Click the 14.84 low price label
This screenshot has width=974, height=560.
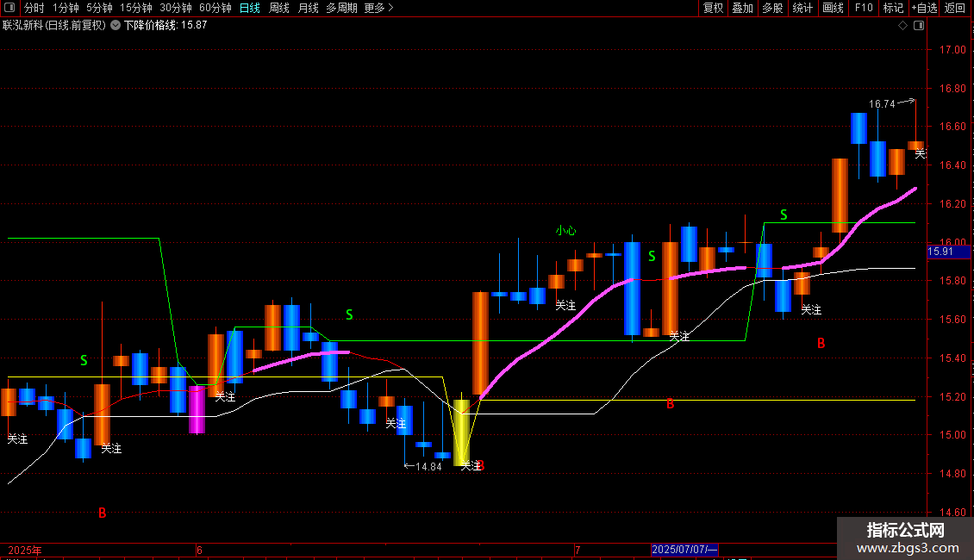[x=428, y=467]
